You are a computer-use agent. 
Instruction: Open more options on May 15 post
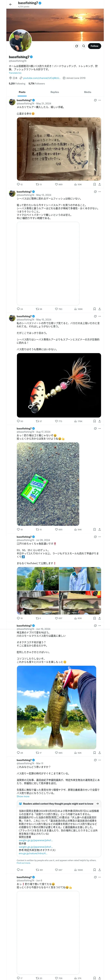tap(100, 316)
